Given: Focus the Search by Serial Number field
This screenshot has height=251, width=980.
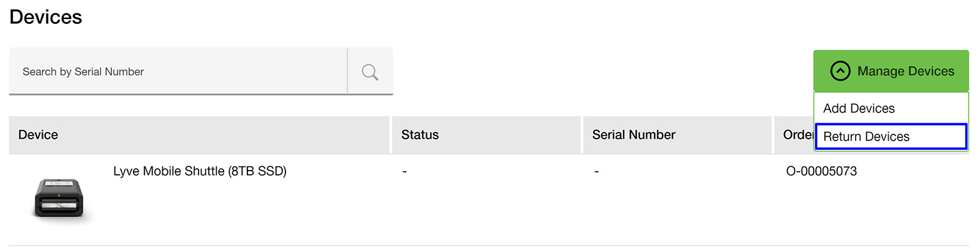Looking at the screenshot, I should click(178, 72).
